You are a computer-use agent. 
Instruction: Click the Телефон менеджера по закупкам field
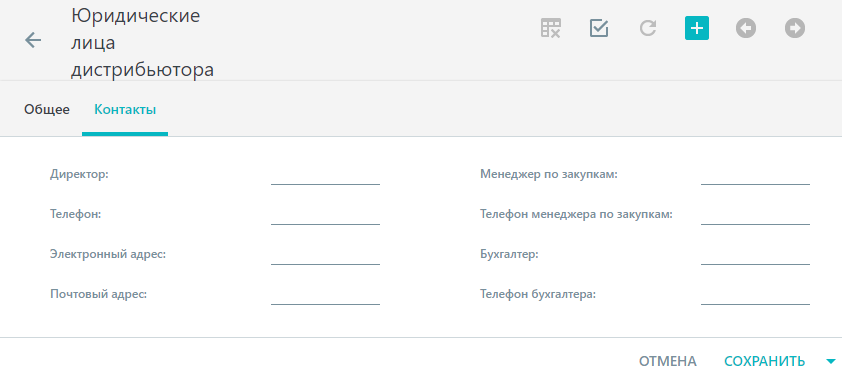[756, 215]
